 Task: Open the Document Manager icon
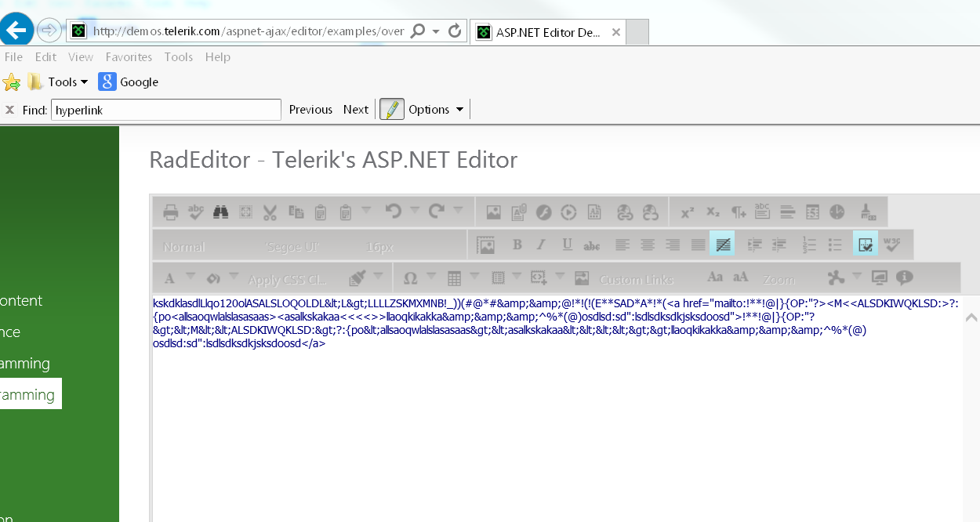(x=518, y=212)
